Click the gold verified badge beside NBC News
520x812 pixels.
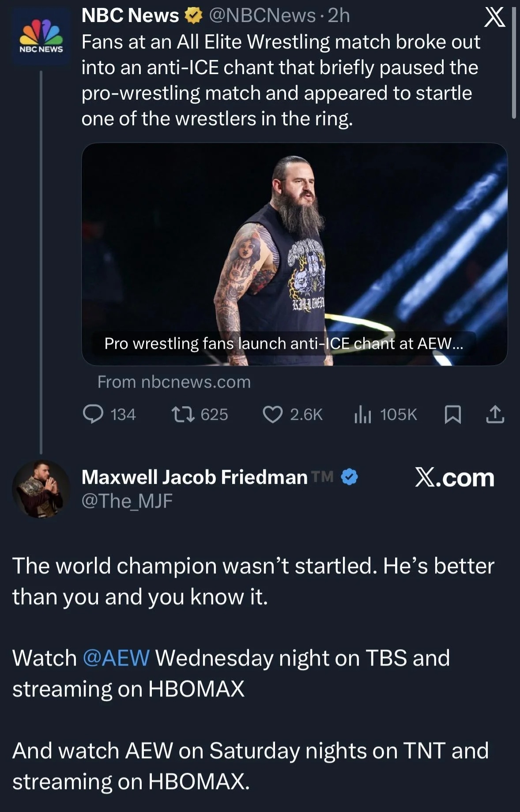[193, 15]
